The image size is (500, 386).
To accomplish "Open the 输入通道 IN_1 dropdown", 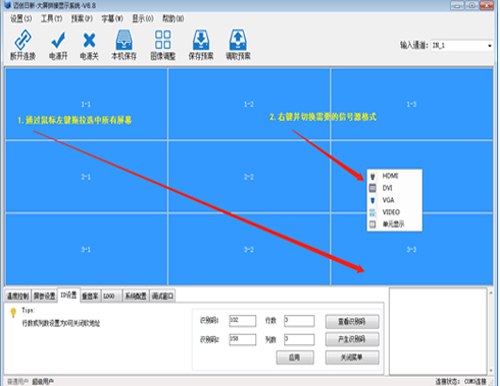I will pos(462,45).
